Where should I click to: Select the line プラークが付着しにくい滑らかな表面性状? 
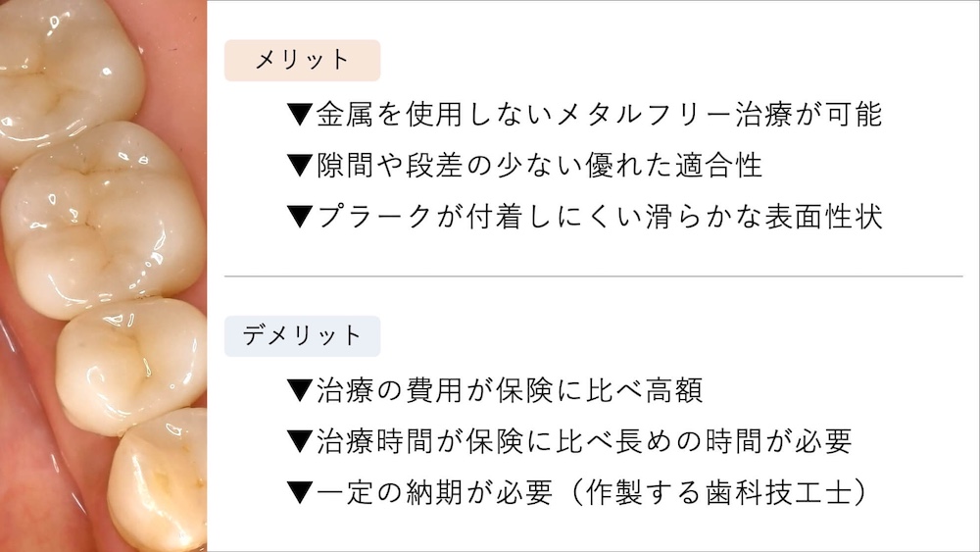coord(600,217)
